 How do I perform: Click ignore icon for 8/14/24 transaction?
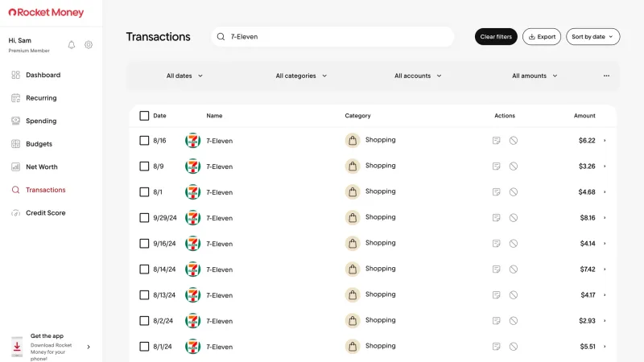point(514,269)
